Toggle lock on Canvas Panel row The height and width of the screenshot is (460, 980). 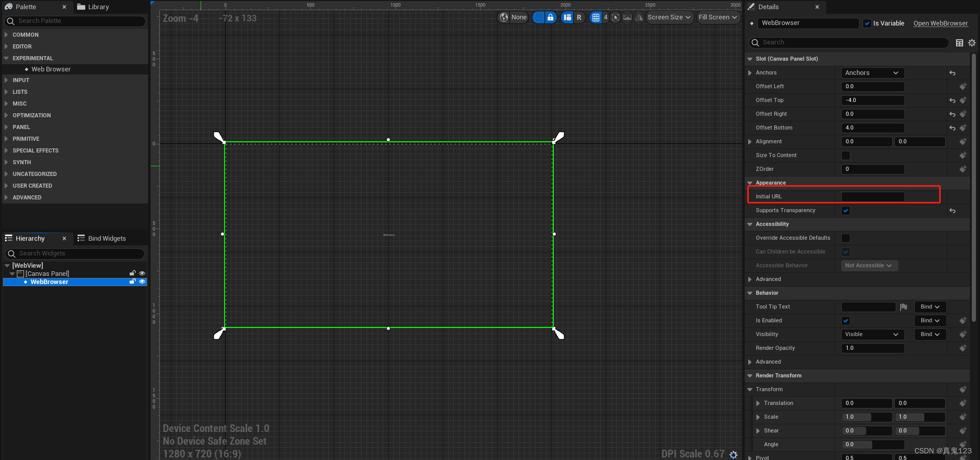(133, 273)
